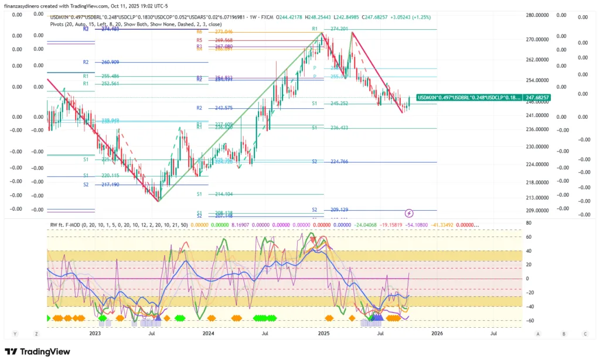This screenshot has height=364, width=600.
Task: Click the B scale label at bottom right
Action: (563, 334)
